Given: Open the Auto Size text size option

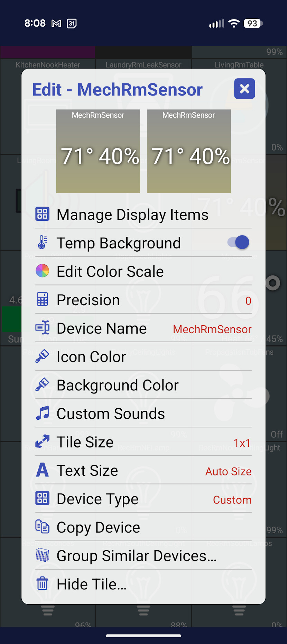Looking at the screenshot, I should (x=228, y=471).
